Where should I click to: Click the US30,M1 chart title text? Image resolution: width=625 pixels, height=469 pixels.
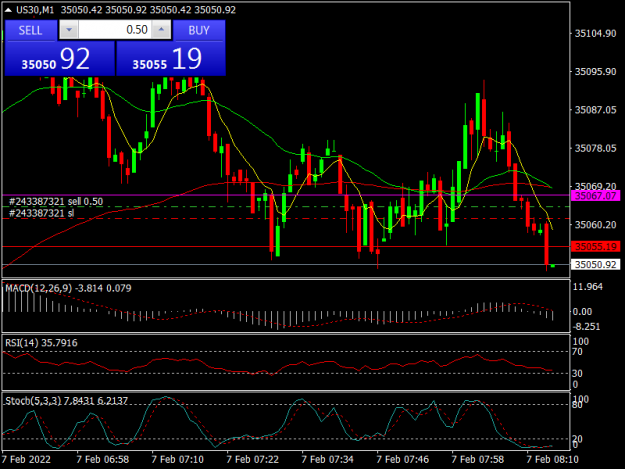click(x=35, y=10)
